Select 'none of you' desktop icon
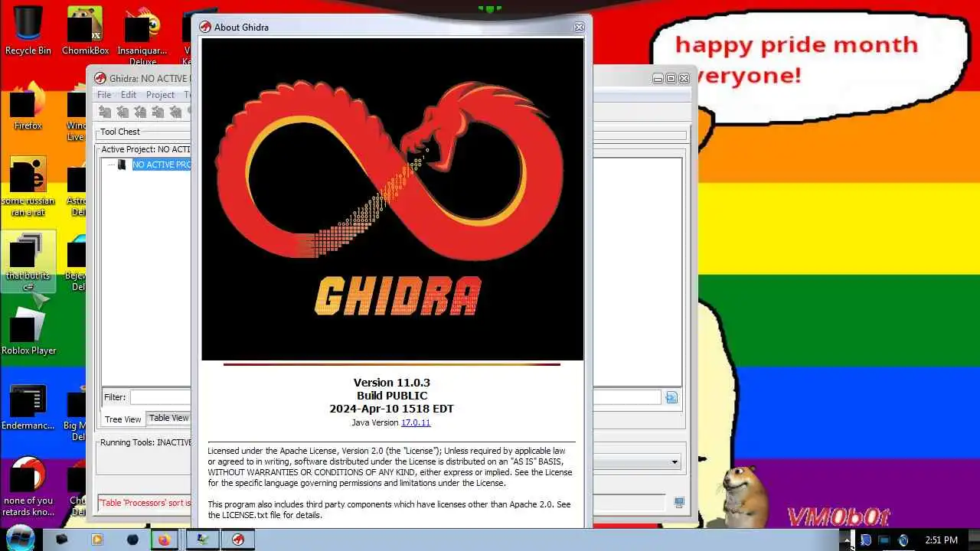Screen dimensions: 980x551 click(x=28, y=486)
